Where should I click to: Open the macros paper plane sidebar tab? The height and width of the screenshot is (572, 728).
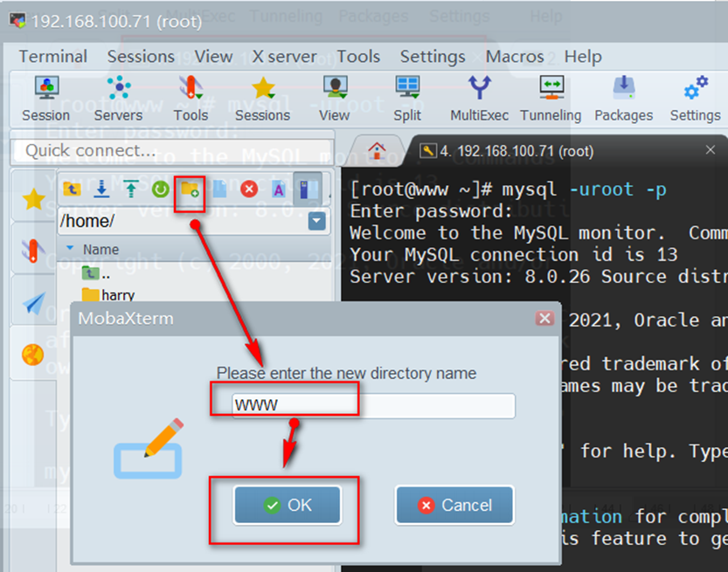tap(33, 303)
